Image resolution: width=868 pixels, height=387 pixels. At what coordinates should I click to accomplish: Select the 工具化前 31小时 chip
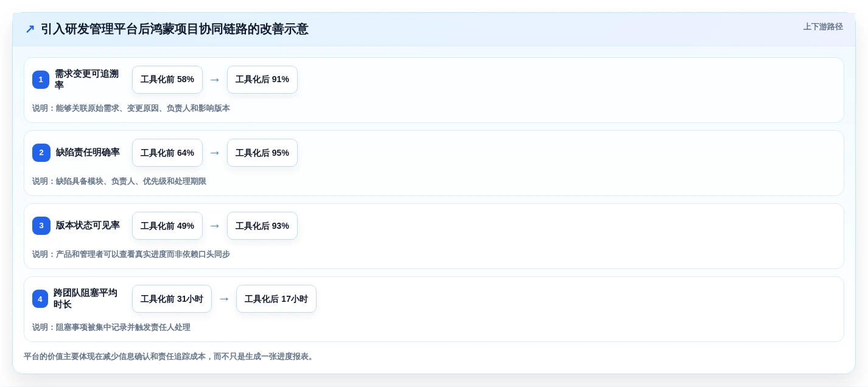coord(172,299)
